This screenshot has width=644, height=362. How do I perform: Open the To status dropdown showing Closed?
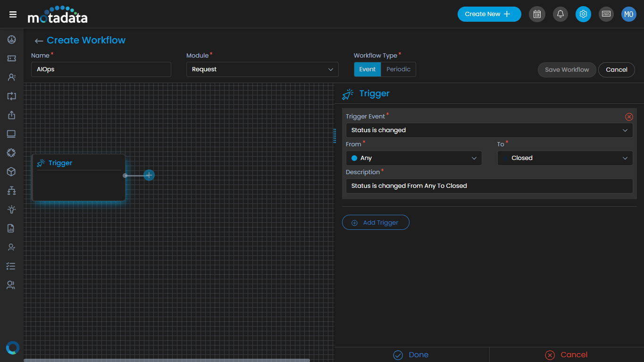point(565,158)
